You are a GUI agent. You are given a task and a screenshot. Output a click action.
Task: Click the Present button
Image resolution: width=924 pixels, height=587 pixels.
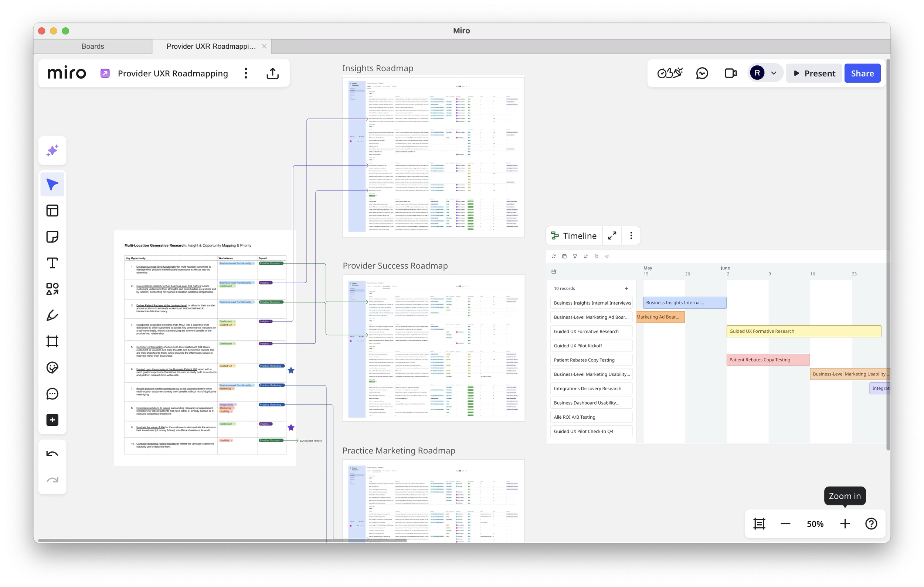click(814, 73)
